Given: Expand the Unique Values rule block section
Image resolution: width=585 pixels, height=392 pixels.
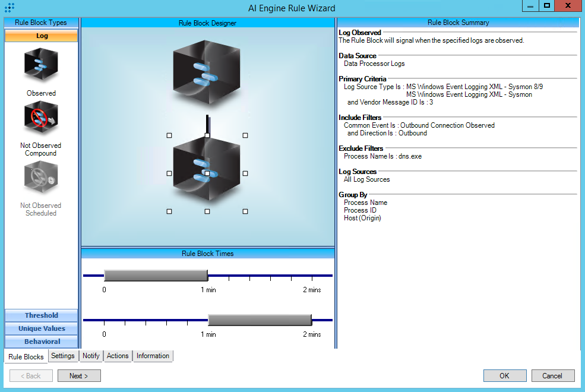Looking at the screenshot, I should 42,328.
